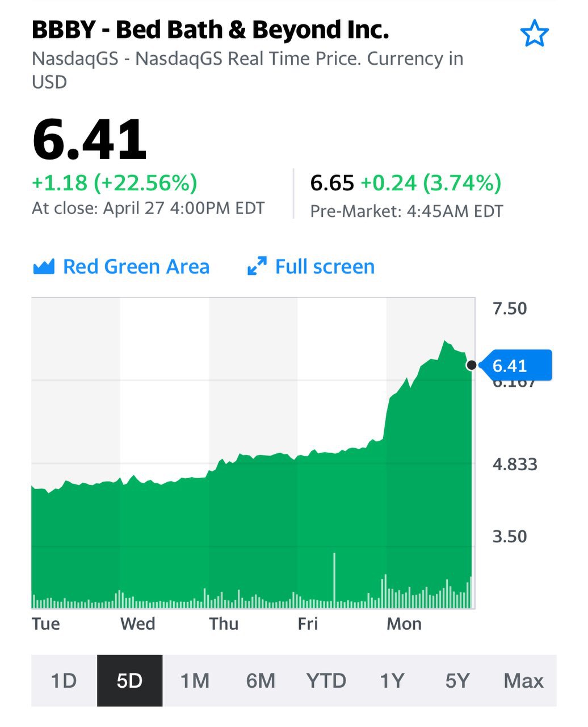The image size is (588, 727).
Task: Choose the YTD range
Action: (326, 680)
